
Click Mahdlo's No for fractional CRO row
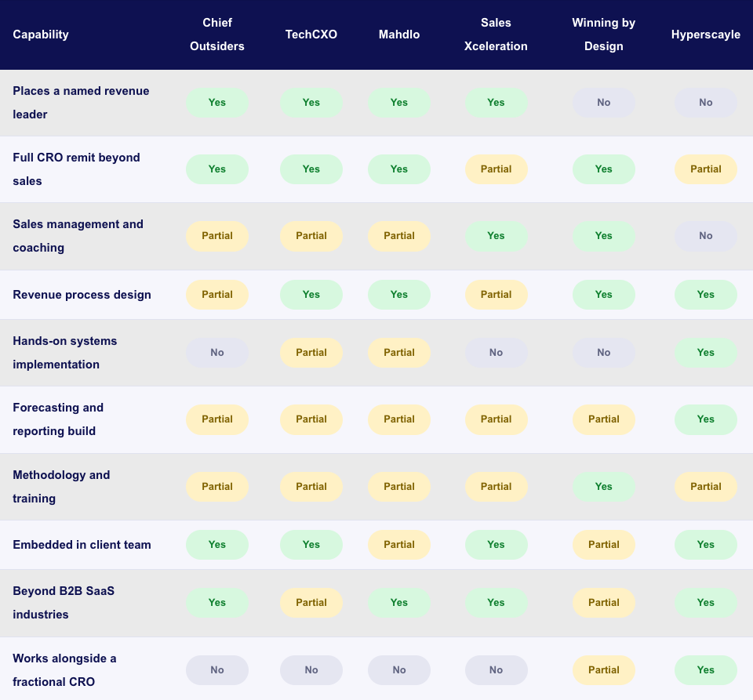(399, 670)
